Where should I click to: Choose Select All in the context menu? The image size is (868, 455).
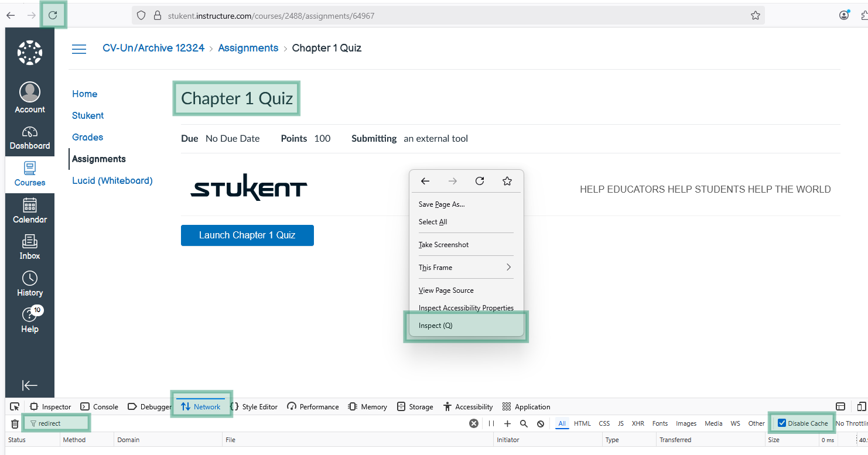(466, 222)
